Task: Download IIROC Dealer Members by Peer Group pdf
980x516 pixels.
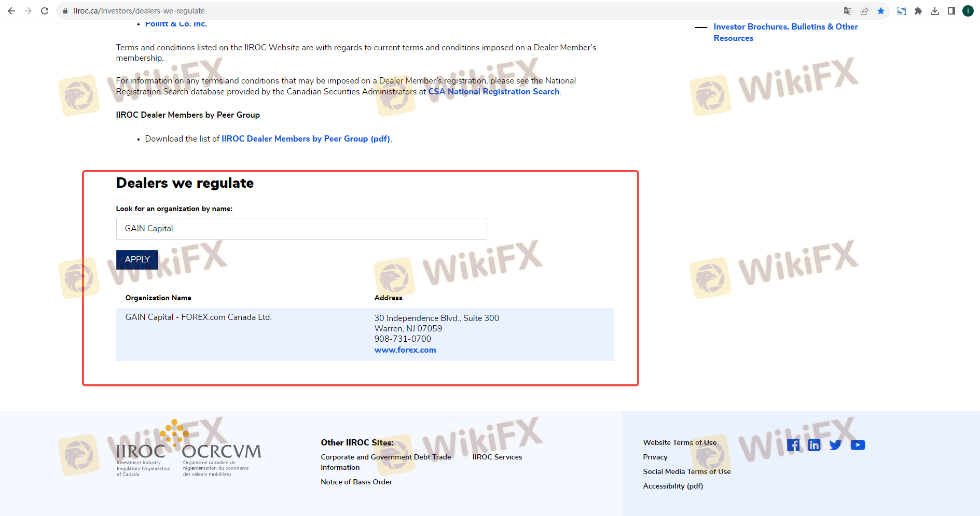Action: pyautogui.click(x=306, y=139)
